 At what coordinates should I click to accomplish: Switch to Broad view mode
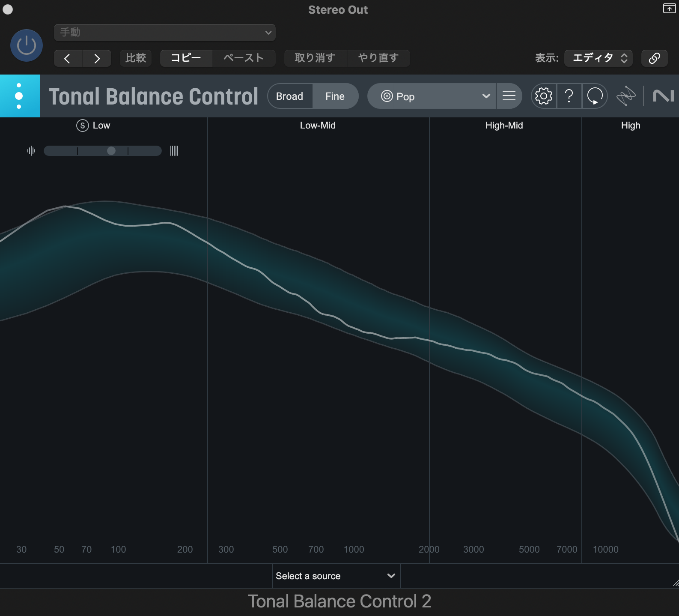tap(290, 96)
